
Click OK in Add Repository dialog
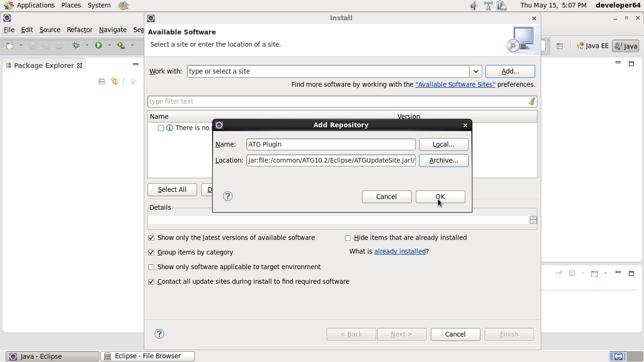(440, 197)
